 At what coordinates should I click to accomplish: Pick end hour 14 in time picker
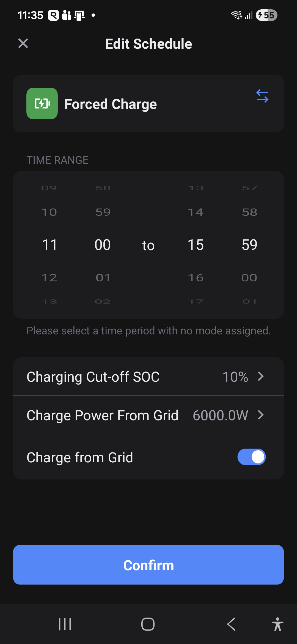[196, 212]
